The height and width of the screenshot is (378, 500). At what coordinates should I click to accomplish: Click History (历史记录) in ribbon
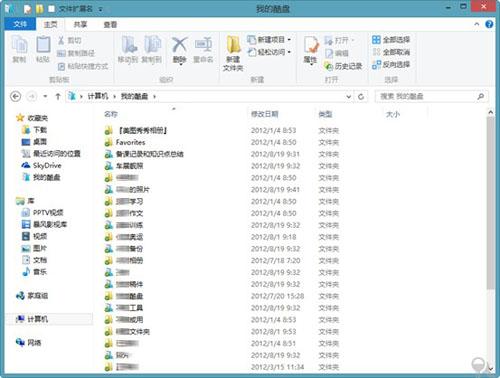click(343, 66)
